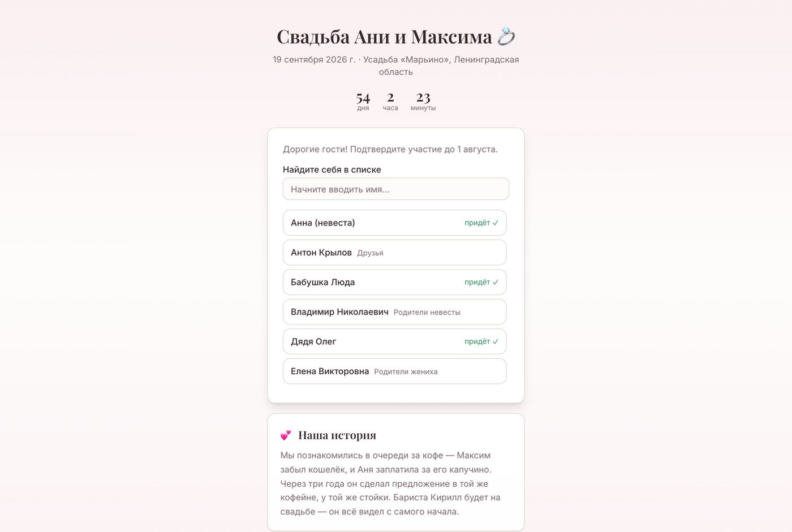The width and height of the screenshot is (792, 532).
Task: Choose Елена Викторовна in the guest list
Action: click(394, 371)
